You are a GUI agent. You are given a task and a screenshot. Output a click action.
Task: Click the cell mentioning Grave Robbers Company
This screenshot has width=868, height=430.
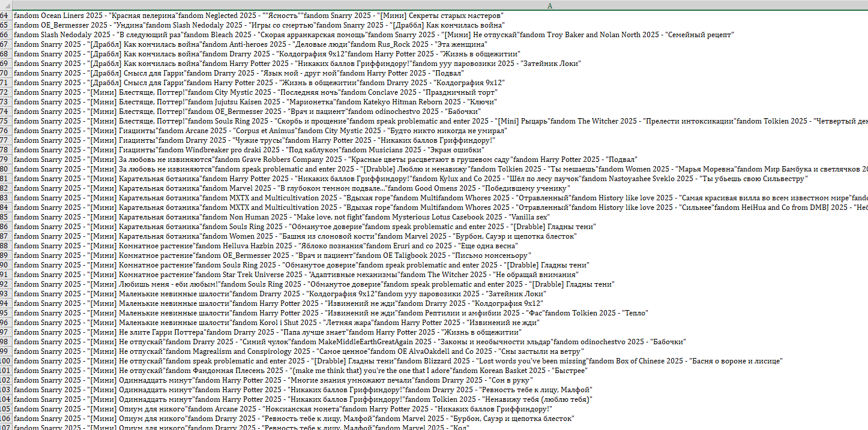click(x=439, y=160)
